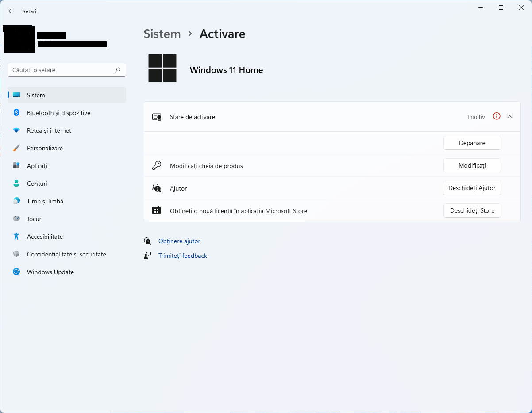Click the Obținere ajutor help icon
Image resolution: width=532 pixels, height=413 pixels.
pos(147,241)
